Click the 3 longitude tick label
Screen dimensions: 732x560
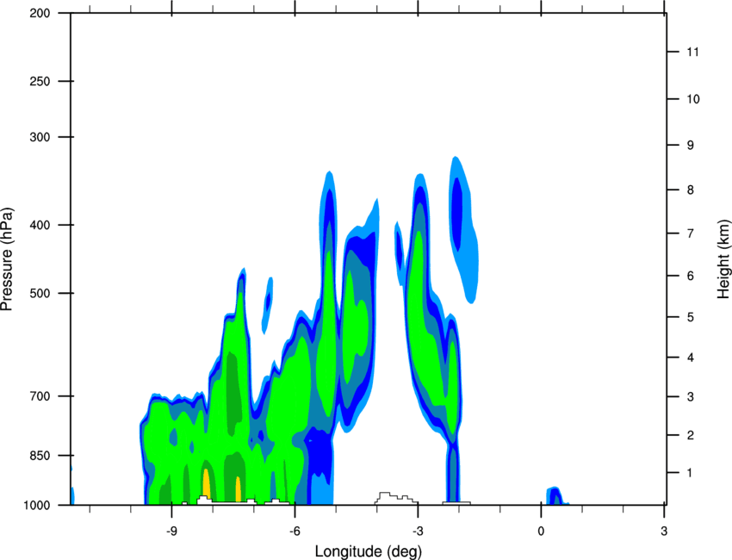tap(664, 531)
